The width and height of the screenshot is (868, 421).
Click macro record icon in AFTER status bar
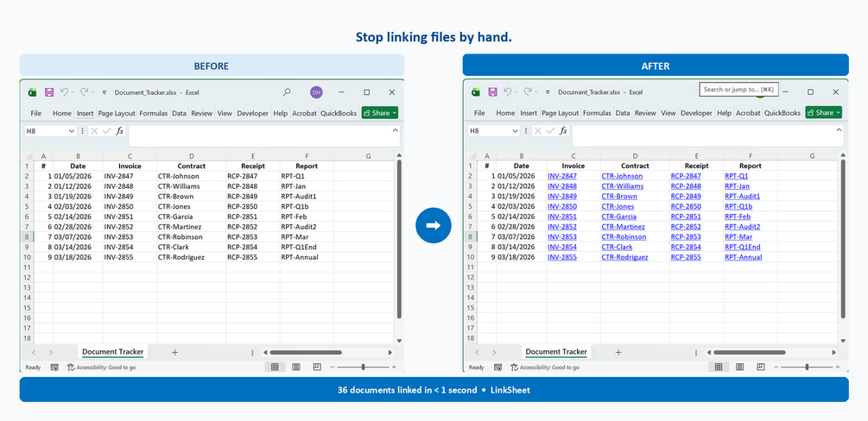(497, 368)
